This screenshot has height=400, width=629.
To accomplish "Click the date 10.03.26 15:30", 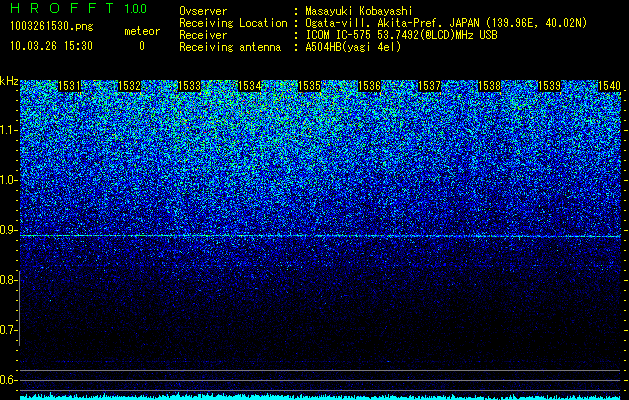I will (51, 46).
